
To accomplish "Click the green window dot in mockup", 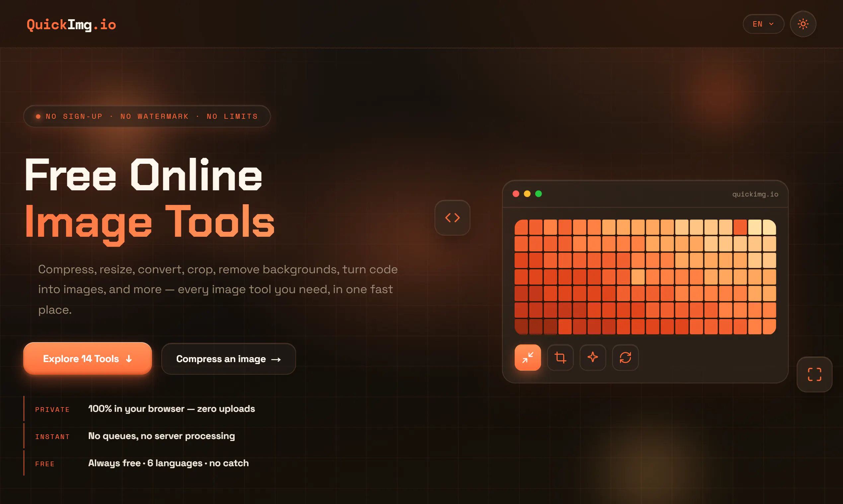I will tap(538, 194).
